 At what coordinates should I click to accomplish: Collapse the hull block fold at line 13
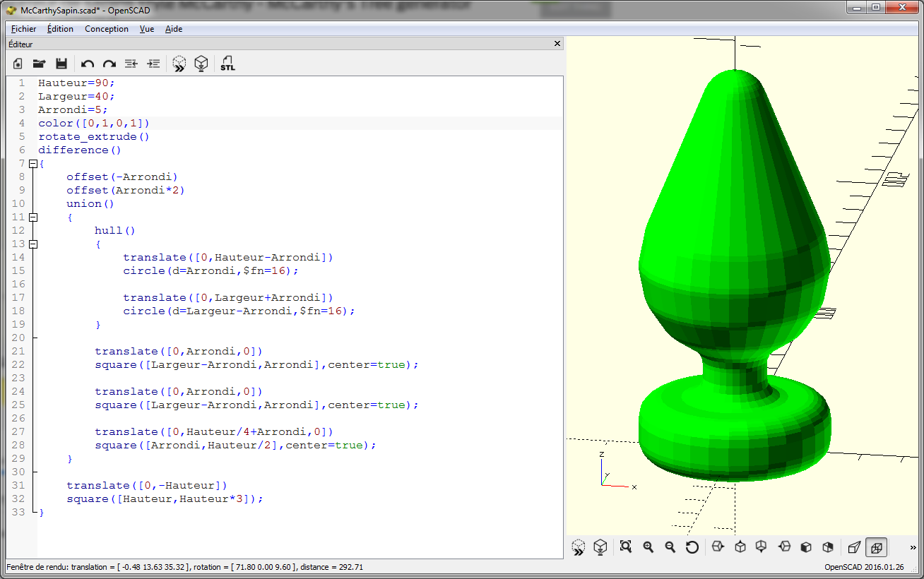point(33,244)
